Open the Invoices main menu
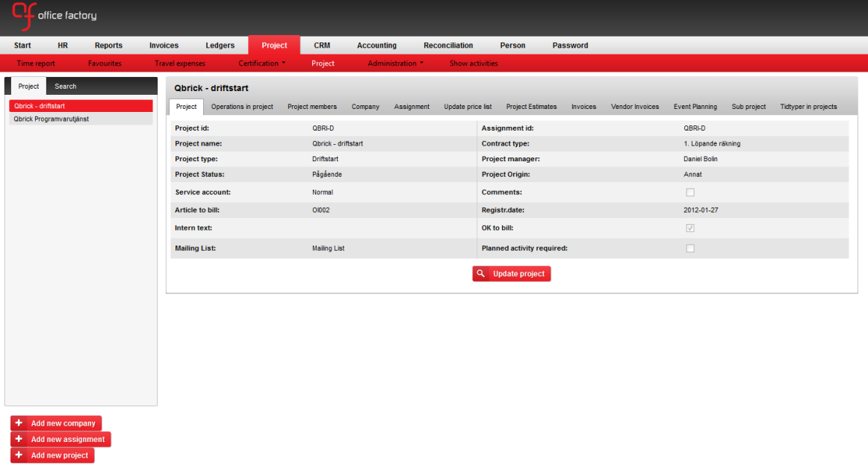Image resolution: width=868 pixels, height=474 pixels. [164, 46]
